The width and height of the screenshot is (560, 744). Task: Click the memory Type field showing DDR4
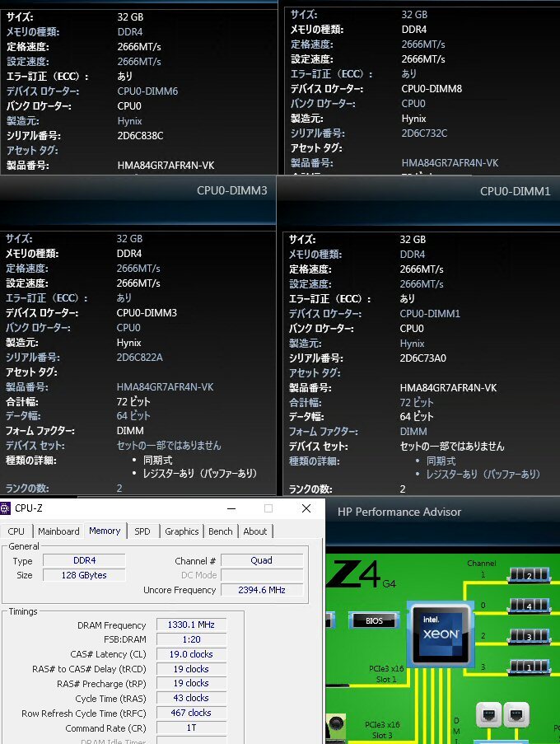pyautogui.click(x=84, y=560)
